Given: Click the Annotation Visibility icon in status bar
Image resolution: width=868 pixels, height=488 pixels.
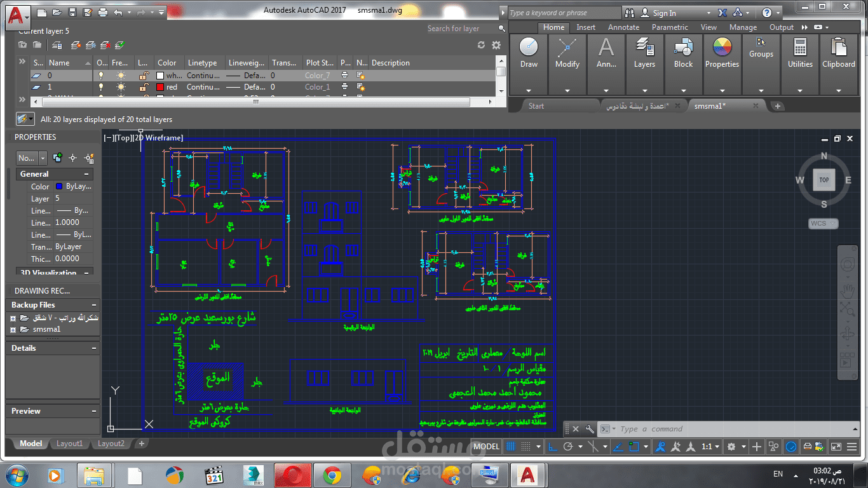Looking at the screenshot, I should (x=661, y=447).
